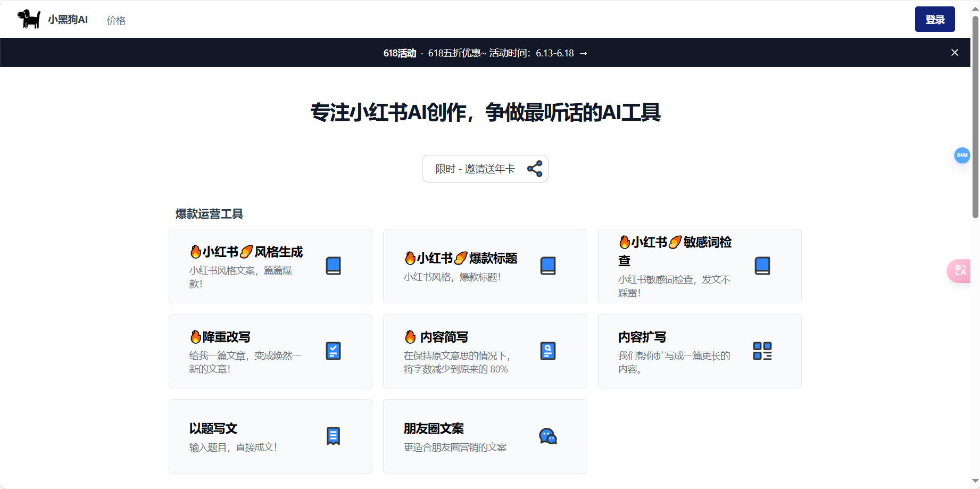Dismiss the 618 banner with X
This screenshot has width=980, height=489.
coord(955,52)
